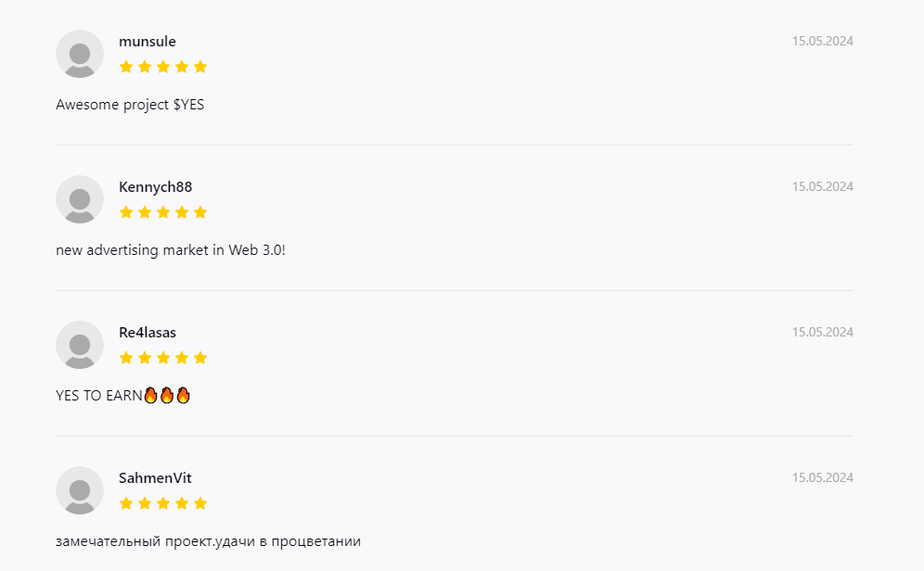
Task: Click the first fire emoji in Re4lasas's review
Action: (151, 396)
